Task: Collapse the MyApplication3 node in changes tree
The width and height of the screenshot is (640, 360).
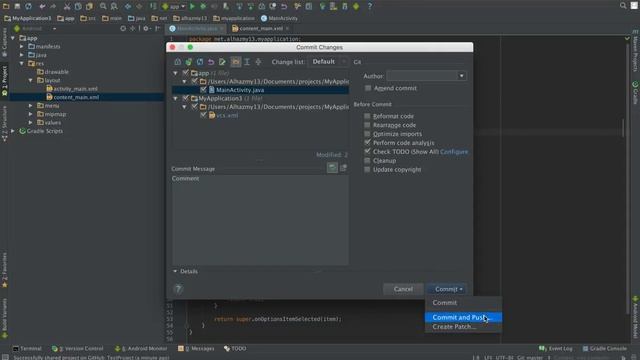Action: pos(176,98)
